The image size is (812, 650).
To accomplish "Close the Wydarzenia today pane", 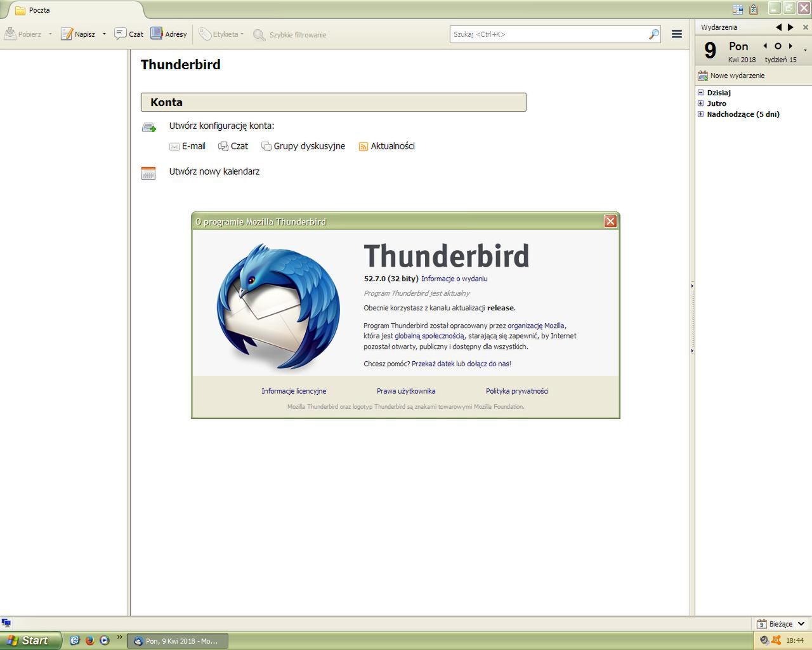I will tap(806, 27).
